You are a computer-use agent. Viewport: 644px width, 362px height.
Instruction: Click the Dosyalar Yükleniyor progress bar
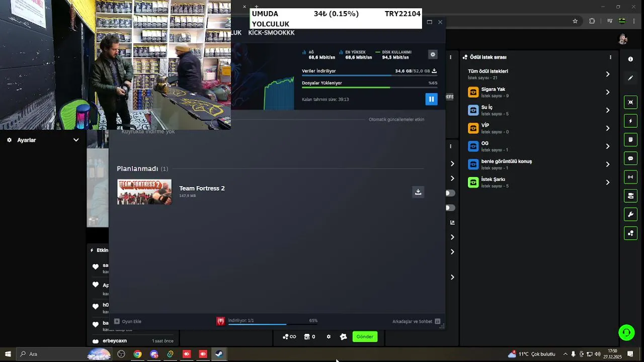369,87
